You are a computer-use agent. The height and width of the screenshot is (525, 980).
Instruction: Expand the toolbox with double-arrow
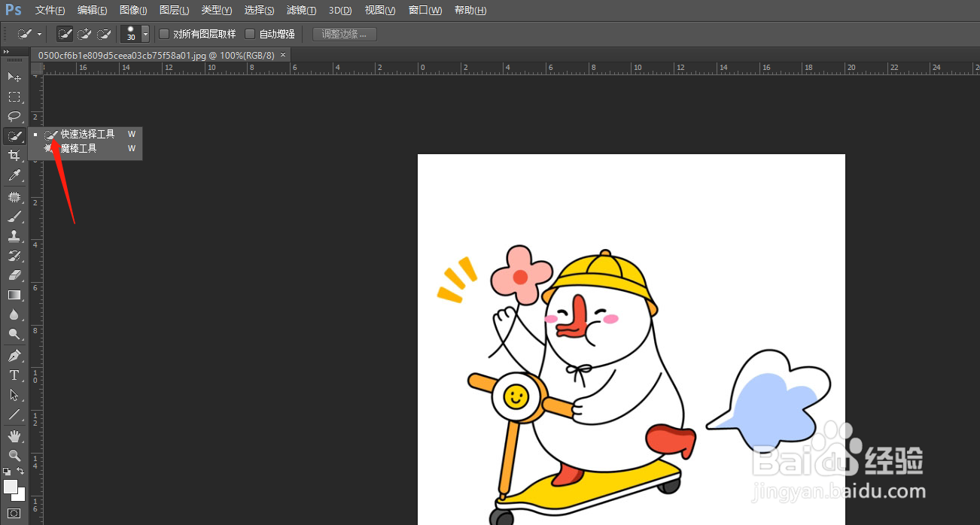[x=6, y=51]
